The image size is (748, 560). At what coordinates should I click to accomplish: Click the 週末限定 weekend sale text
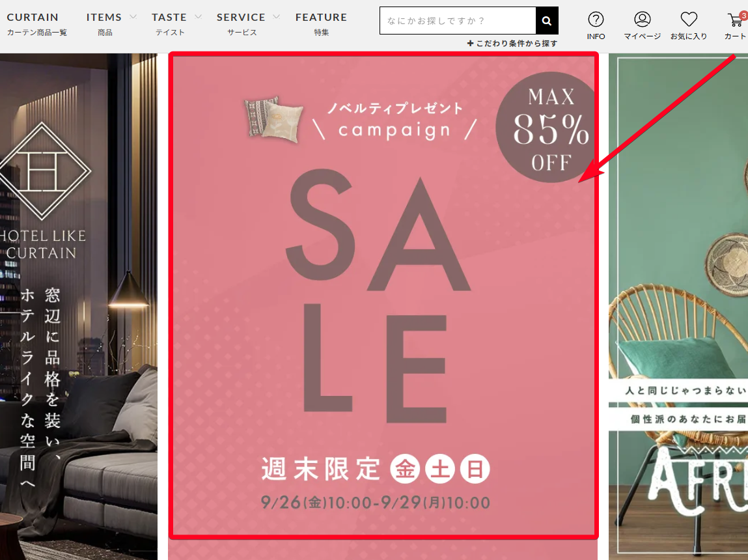click(x=321, y=469)
